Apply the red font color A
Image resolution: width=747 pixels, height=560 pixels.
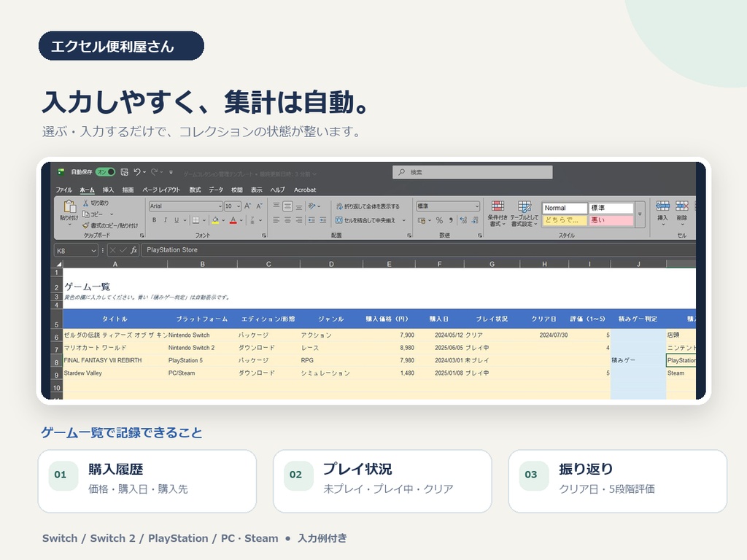click(233, 220)
